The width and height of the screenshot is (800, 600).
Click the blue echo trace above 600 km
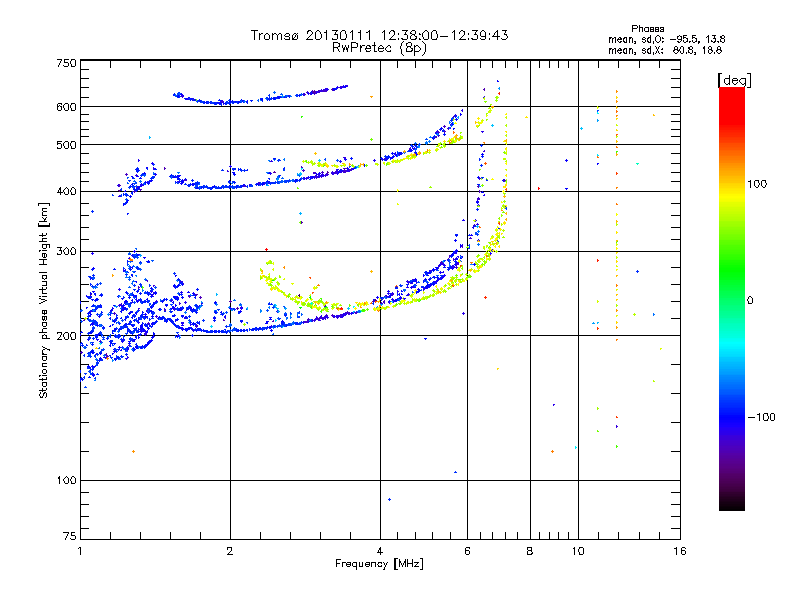pyautogui.click(x=260, y=96)
